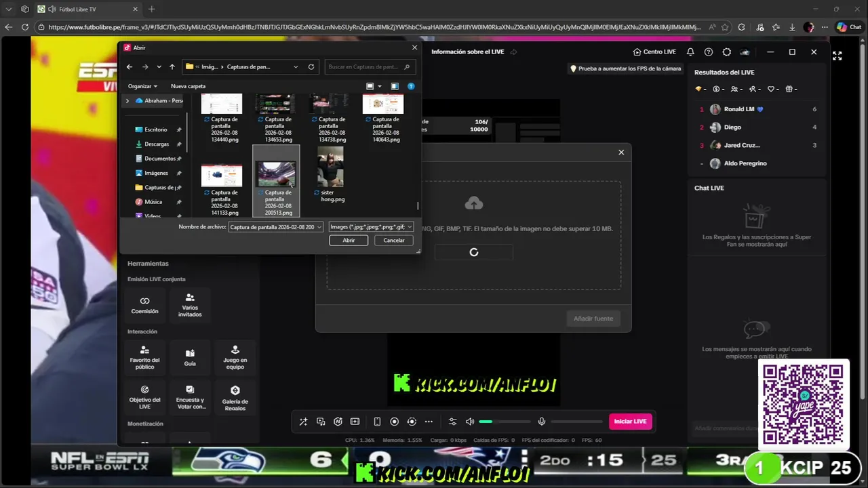Open the notifications bell icon
This screenshot has width=868, height=488.
(690, 52)
